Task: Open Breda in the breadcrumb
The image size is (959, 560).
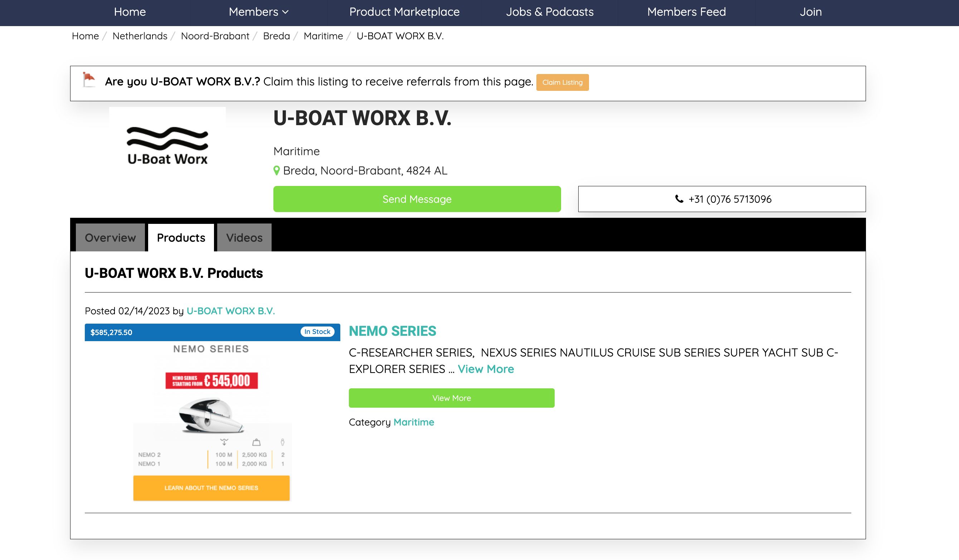Action: click(276, 36)
